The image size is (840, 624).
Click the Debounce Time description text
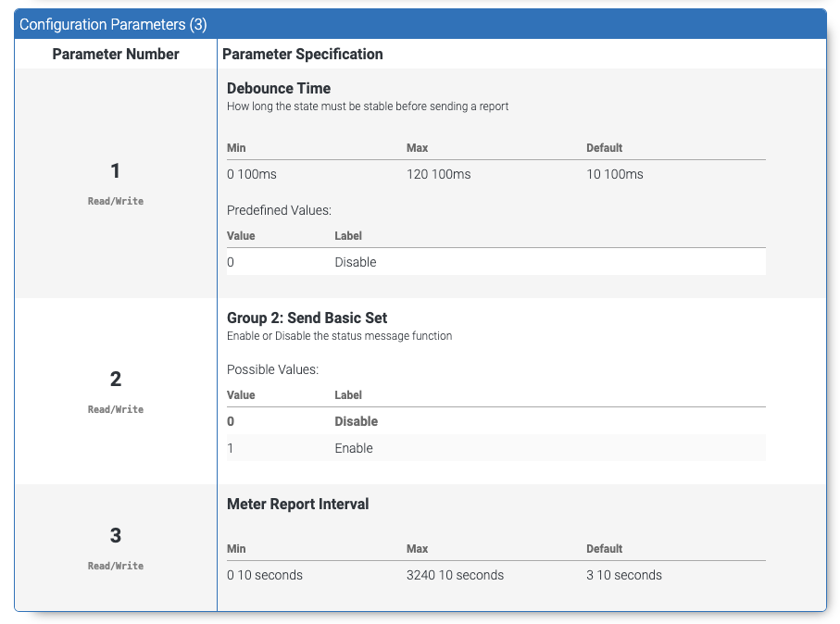tap(368, 106)
